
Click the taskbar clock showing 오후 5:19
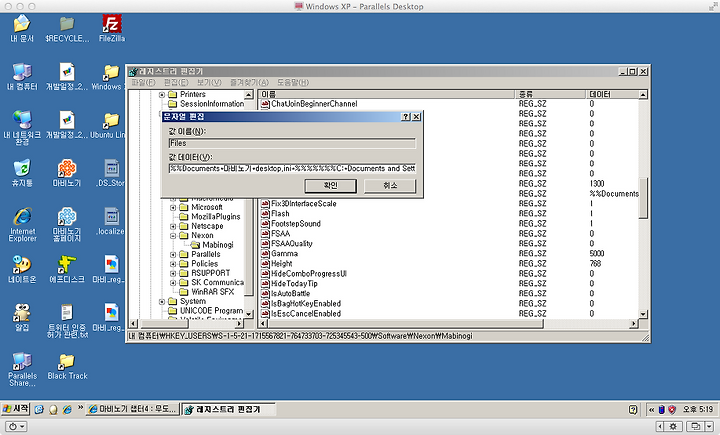(698, 409)
